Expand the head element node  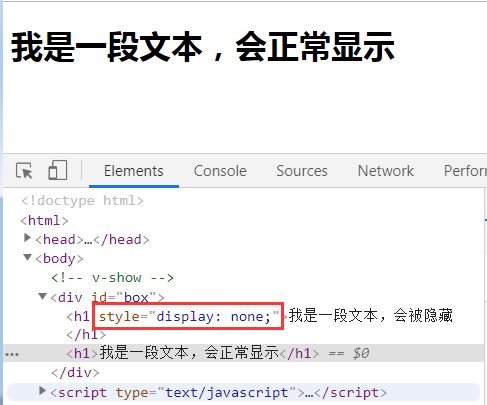[x=28, y=238]
